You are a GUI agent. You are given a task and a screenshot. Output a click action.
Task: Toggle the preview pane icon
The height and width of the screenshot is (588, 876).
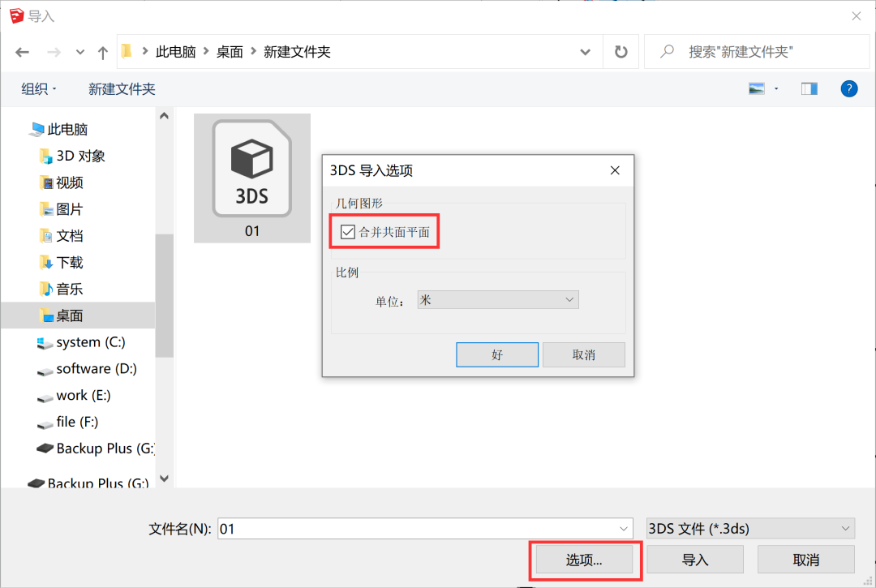click(x=809, y=88)
